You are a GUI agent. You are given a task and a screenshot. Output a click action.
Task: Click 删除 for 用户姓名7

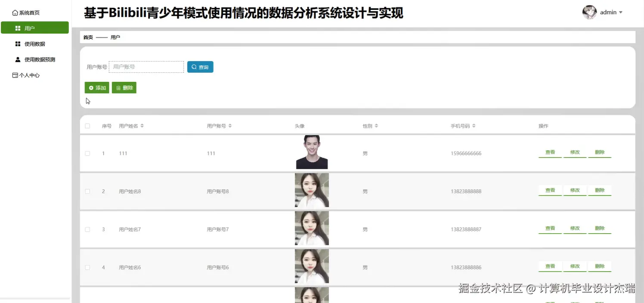pyautogui.click(x=600, y=229)
